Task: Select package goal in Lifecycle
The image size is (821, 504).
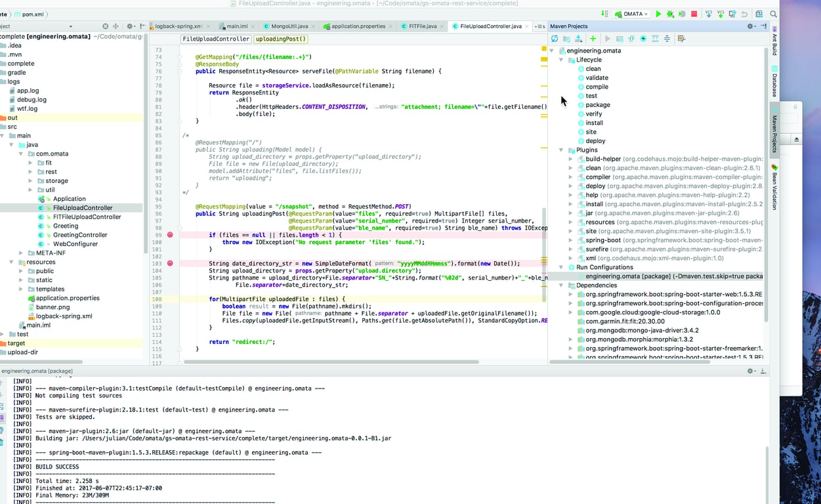Action: pyautogui.click(x=598, y=105)
